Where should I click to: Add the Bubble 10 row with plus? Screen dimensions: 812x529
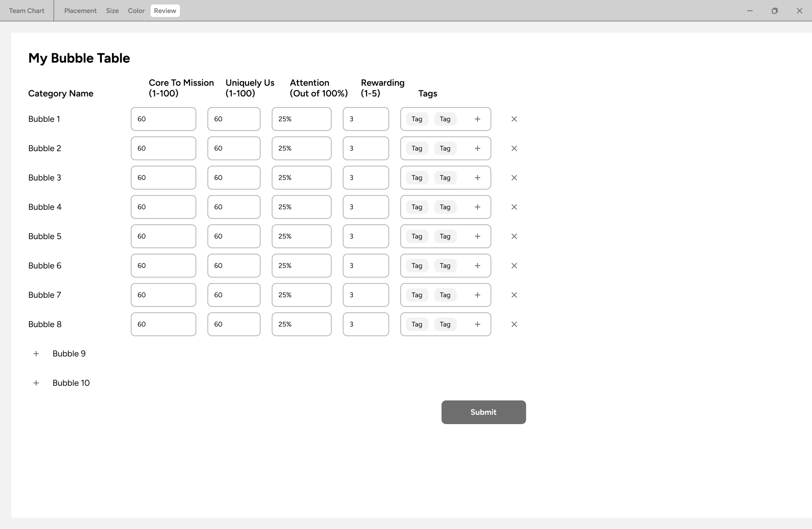pyautogui.click(x=36, y=383)
